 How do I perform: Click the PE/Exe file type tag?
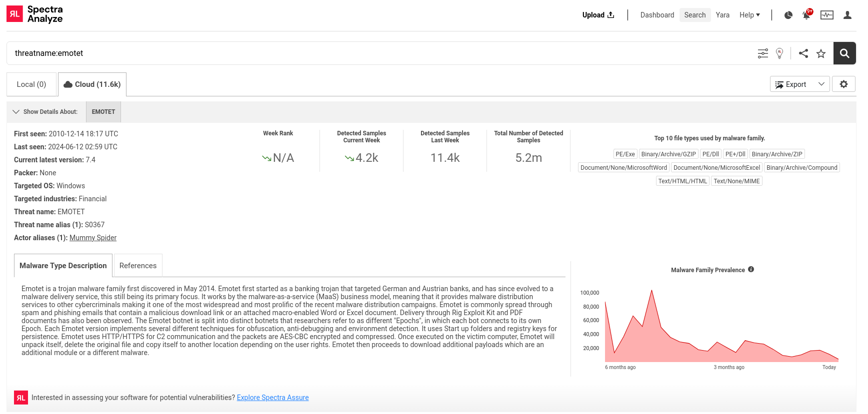click(x=625, y=154)
